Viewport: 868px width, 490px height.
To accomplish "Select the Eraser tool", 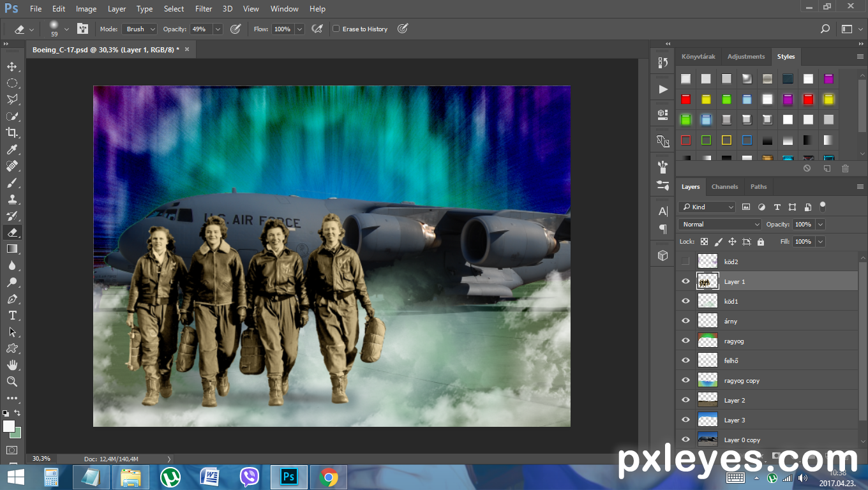I will click(x=12, y=232).
